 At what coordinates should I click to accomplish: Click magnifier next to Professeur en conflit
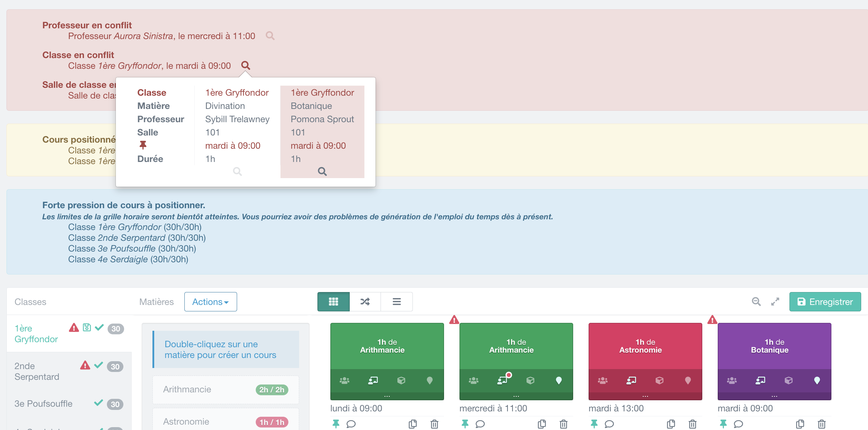[x=270, y=36]
